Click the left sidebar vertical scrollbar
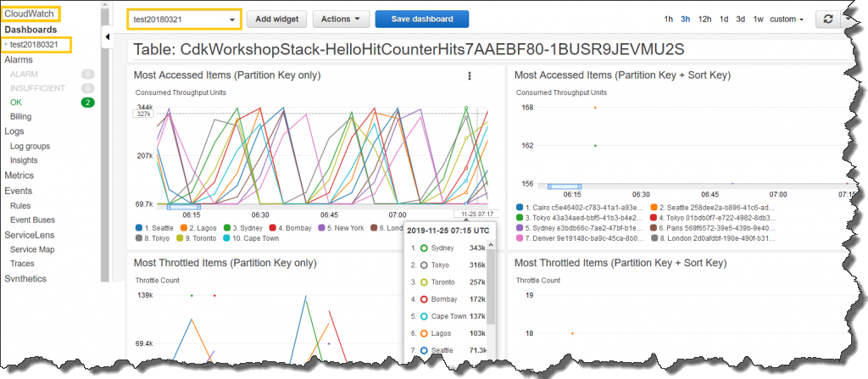868x379 pixels. click(104, 145)
